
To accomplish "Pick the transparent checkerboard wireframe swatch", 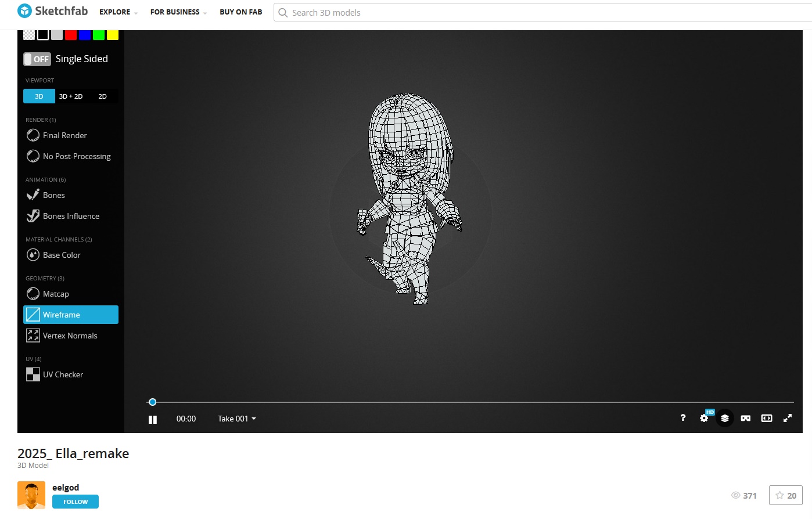I will (29, 35).
